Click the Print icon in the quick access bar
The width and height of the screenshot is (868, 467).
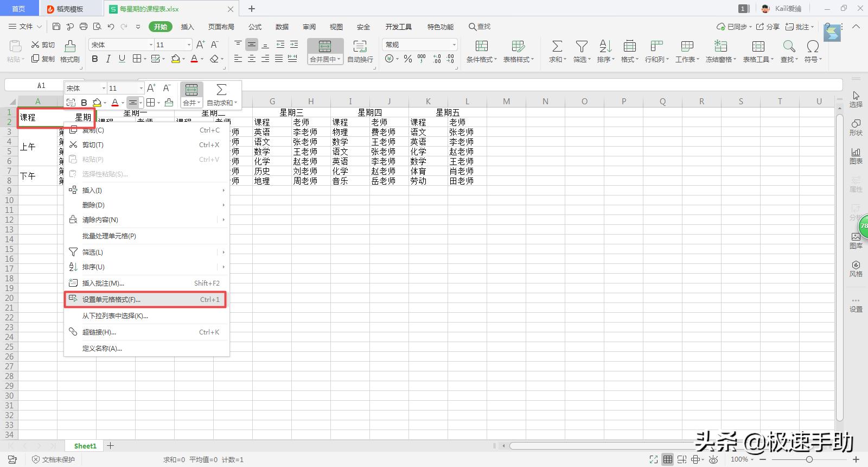83,27
